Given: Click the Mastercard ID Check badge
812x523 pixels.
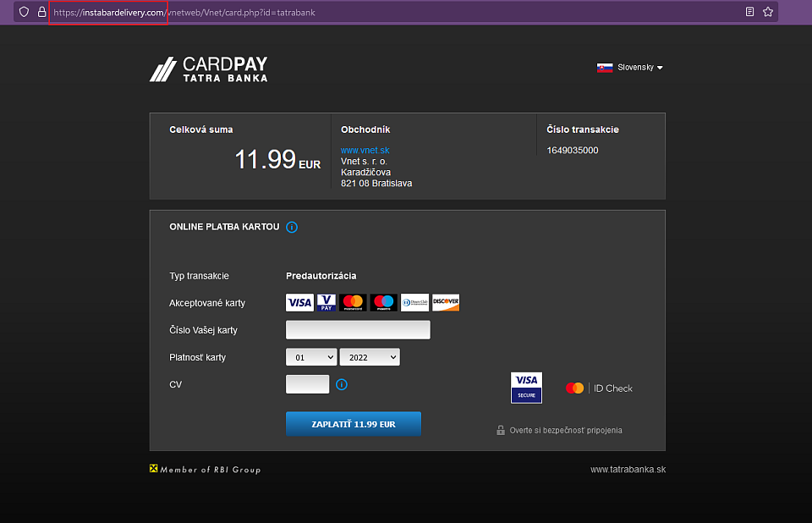Looking at the screenshot, I should pos(599,388).
